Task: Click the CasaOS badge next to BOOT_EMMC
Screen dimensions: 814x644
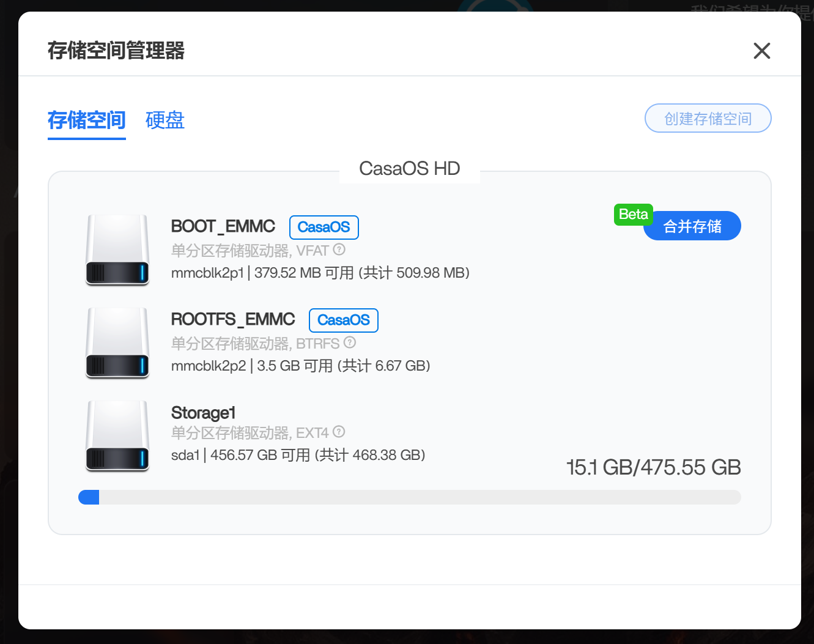Action: click(324, 227)
